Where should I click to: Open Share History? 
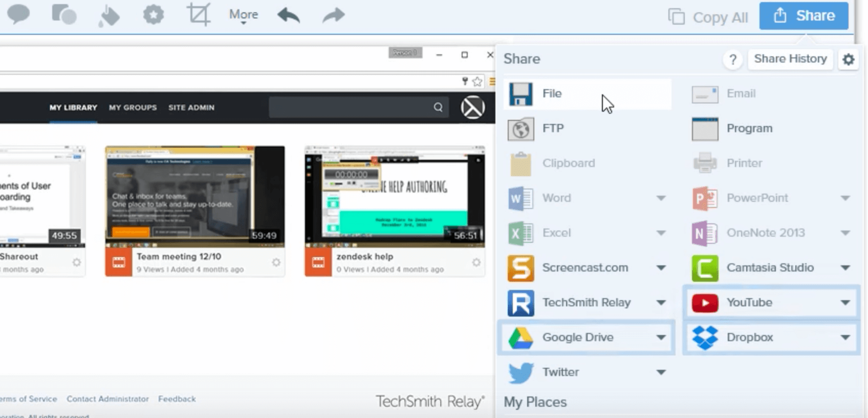[790, 59]
